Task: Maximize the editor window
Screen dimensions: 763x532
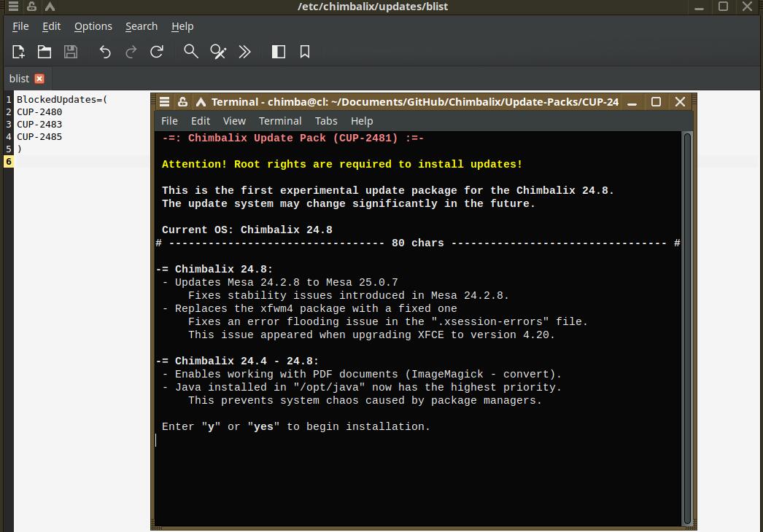Action: click(x=723, y=7)
